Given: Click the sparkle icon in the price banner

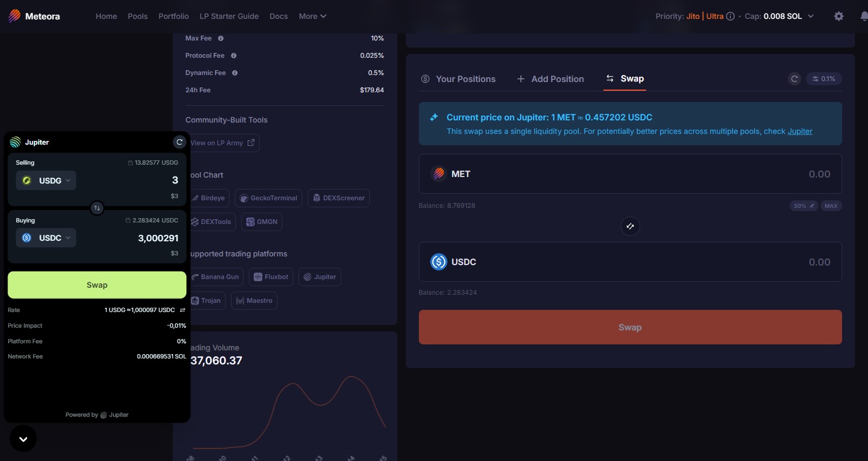Looking at the screenshot, I should click(433, 117).
